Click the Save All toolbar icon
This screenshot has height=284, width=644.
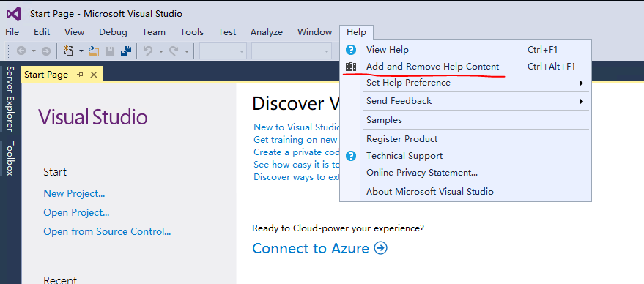126,51
